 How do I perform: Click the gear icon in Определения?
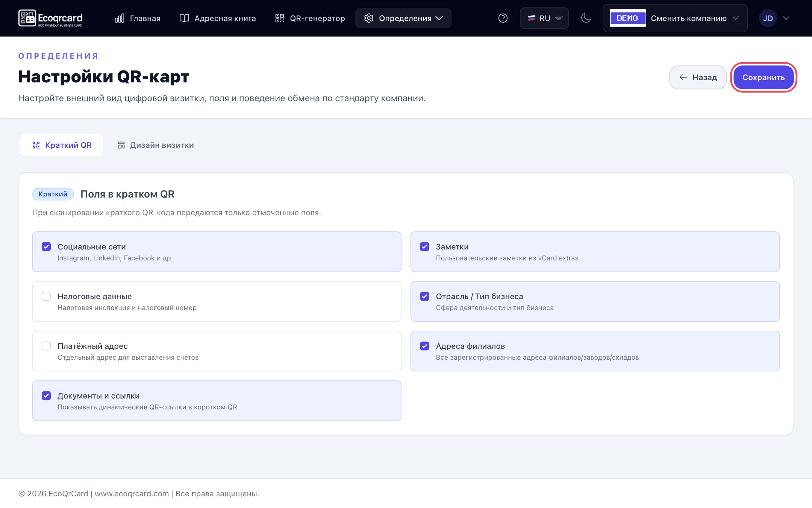point(369,18)
